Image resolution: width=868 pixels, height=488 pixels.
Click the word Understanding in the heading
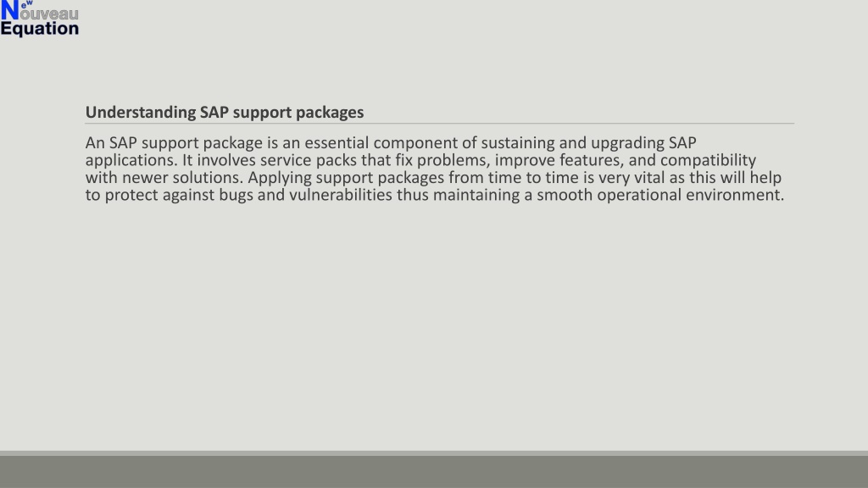point(141,113)
